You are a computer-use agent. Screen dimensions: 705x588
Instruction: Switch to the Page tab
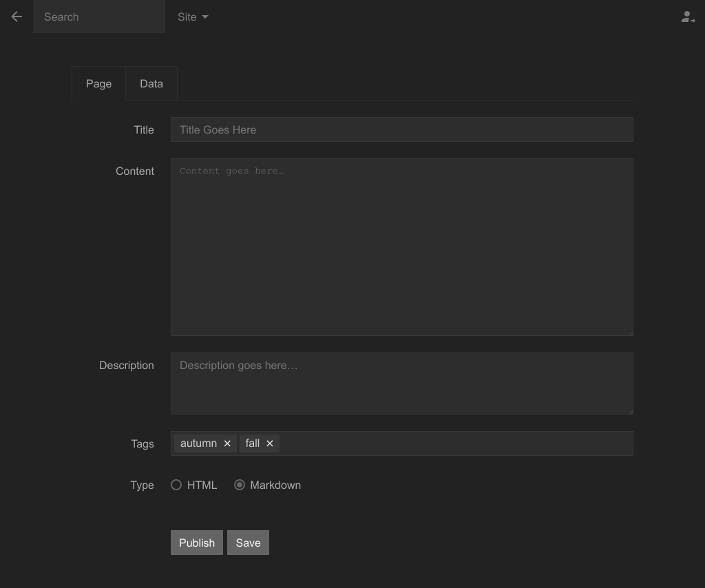point(98,83)
